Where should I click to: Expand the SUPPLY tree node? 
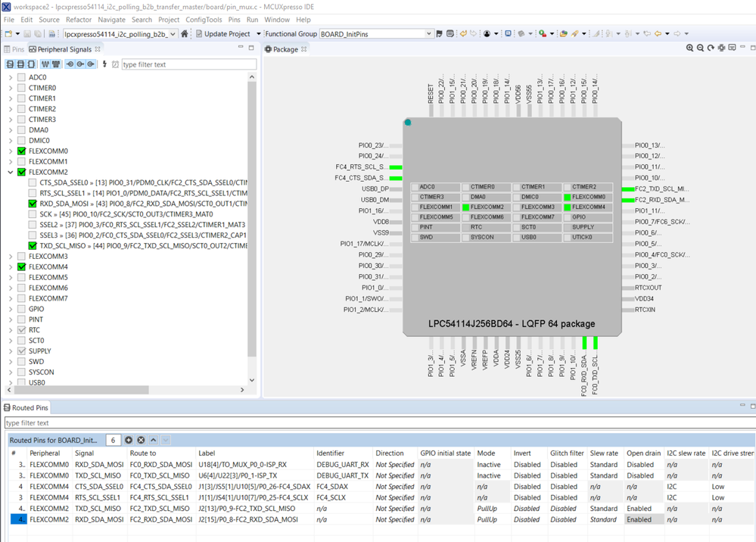click(11, 351)
